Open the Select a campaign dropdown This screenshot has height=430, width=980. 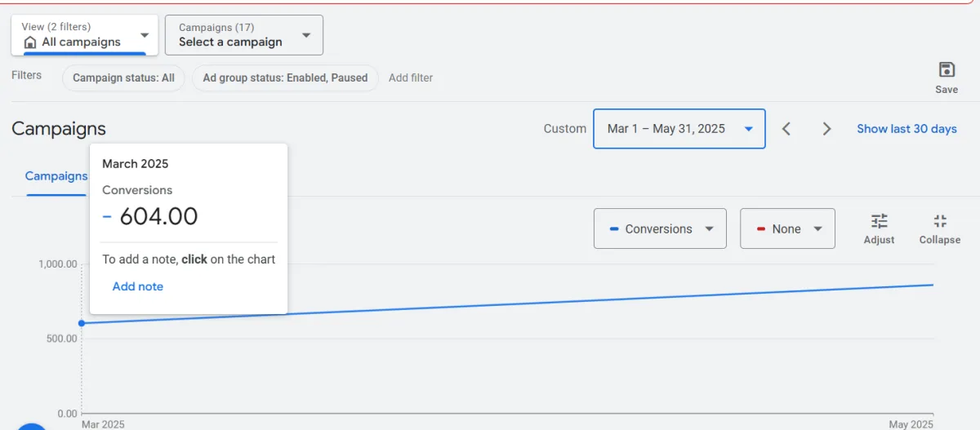243,35
